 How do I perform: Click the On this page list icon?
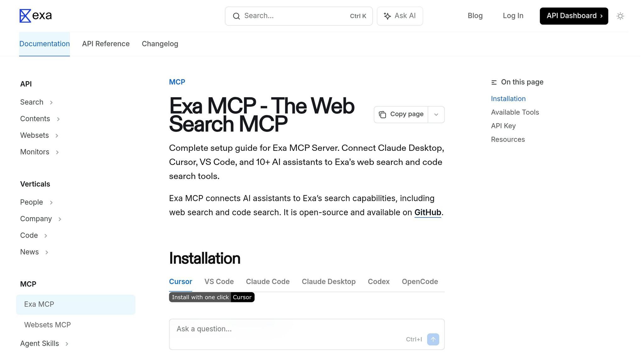(494, 82)
